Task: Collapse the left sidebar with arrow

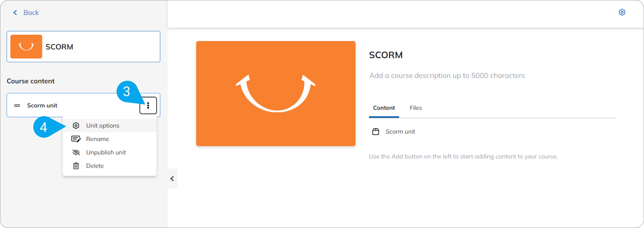Action: tap(172, 178)
